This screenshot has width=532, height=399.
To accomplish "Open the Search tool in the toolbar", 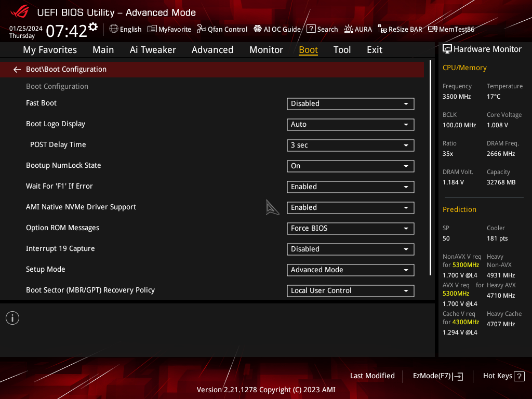I will coord(322,29).
